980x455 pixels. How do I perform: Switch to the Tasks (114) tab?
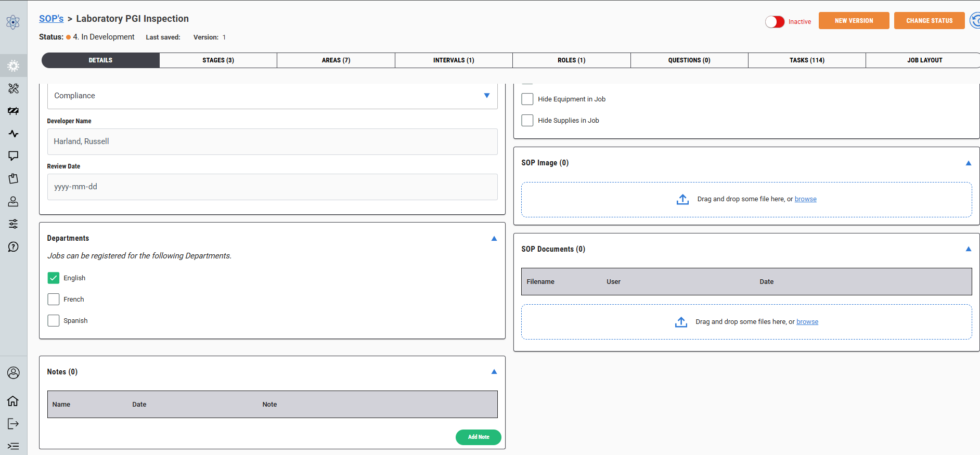coord(807,60)
